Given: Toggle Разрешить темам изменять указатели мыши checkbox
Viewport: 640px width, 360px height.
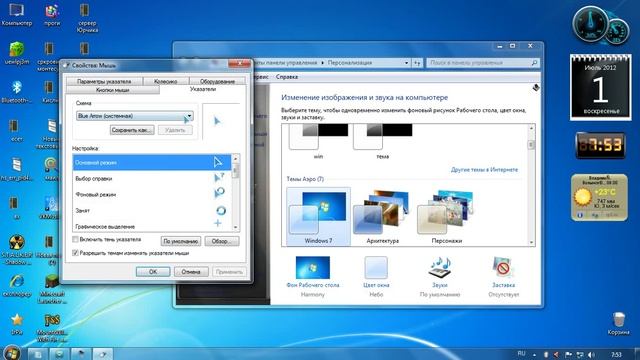Looking at the screenshot, I should (x=76, y=253).
